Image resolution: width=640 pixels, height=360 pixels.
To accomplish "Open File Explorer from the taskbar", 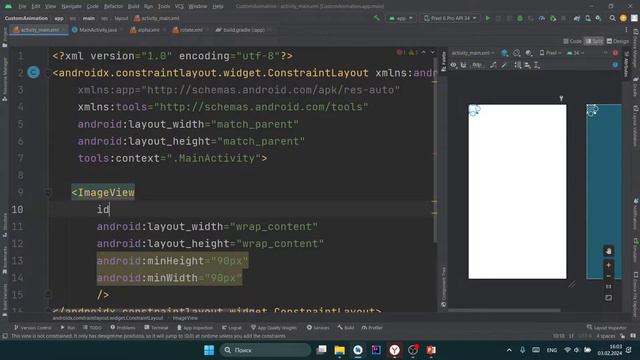I will click(x=340, y=350).
